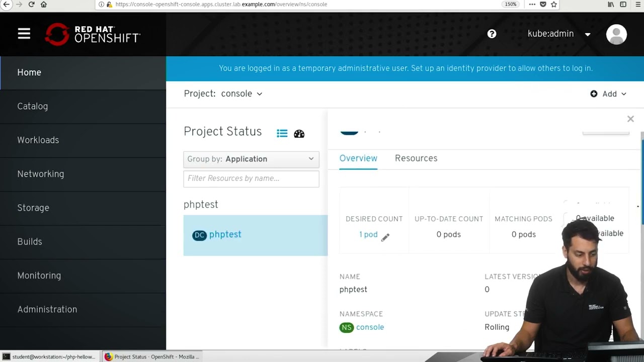Viewport: 644px width, 362px height.
Task: Focus the Filter Resources by name field
Action: [x=251, y=178]
